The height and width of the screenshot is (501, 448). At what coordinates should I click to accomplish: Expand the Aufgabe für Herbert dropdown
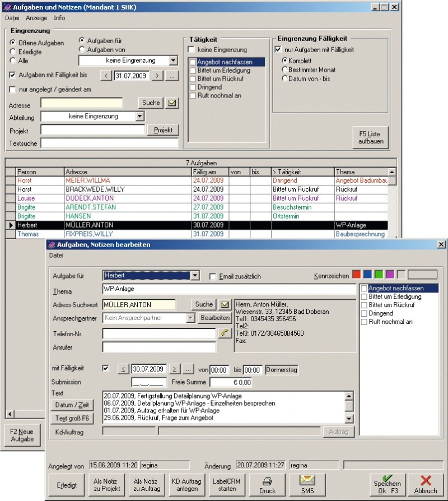pyautogui.click(x=195, y=275)
